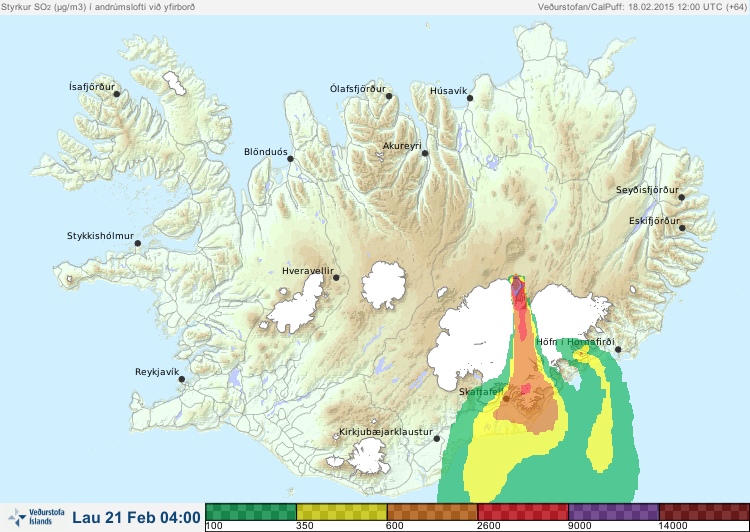
Task: Click the legend value 2600
Action: click(x=488, y=526)
